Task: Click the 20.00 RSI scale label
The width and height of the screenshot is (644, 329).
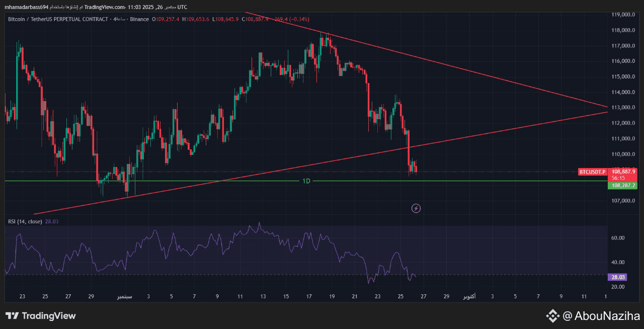Action: point(618,287)
